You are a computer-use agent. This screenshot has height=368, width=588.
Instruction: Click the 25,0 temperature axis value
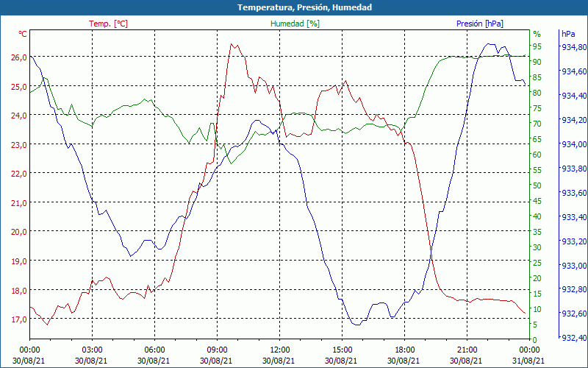pos(21,87)
